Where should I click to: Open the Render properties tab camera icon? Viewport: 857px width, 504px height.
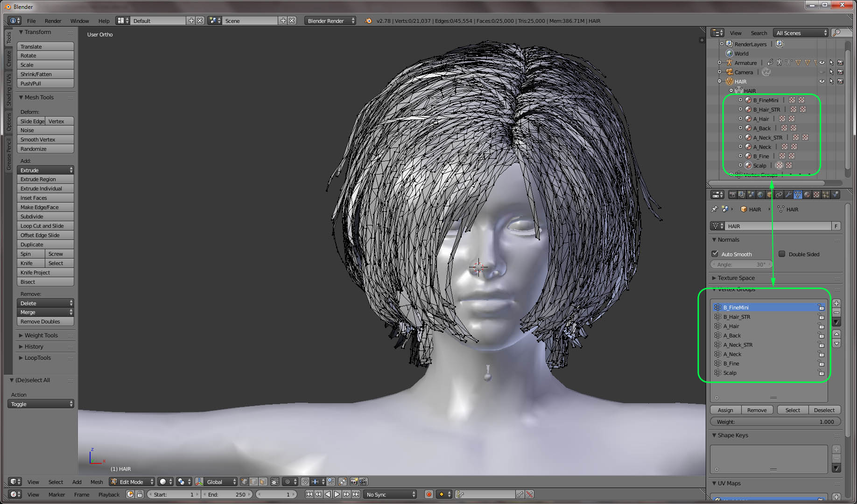[733, 195]
